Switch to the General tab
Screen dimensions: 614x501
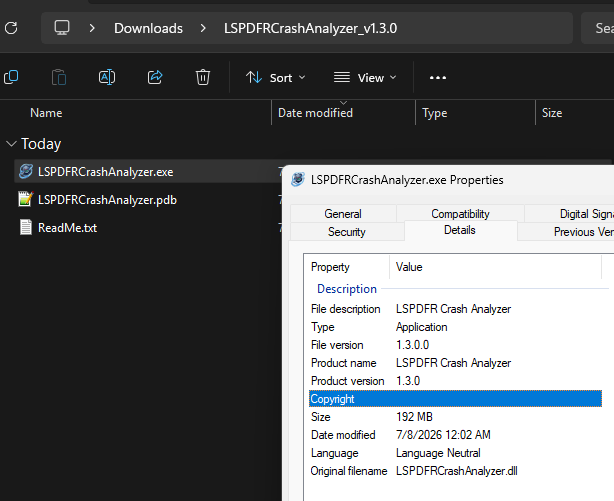click(343, 213)
